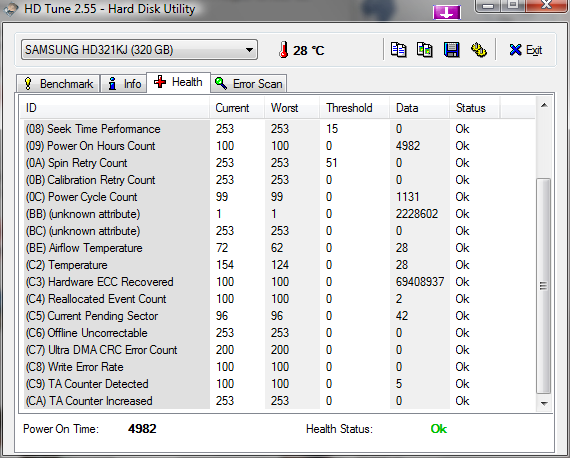The width and height of the screenshot is (570, 458).
Task: Click the Exit button
Action: coord(526,50)
